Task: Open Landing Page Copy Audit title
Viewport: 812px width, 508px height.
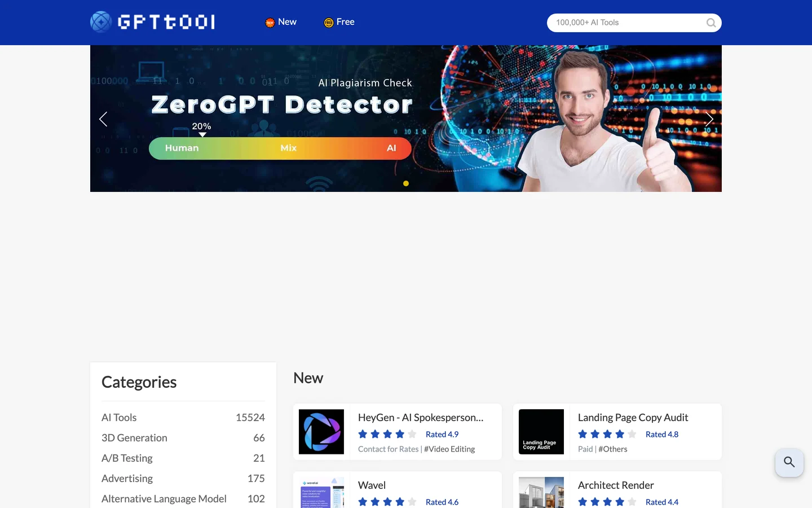Action: (x=633, y=418)
